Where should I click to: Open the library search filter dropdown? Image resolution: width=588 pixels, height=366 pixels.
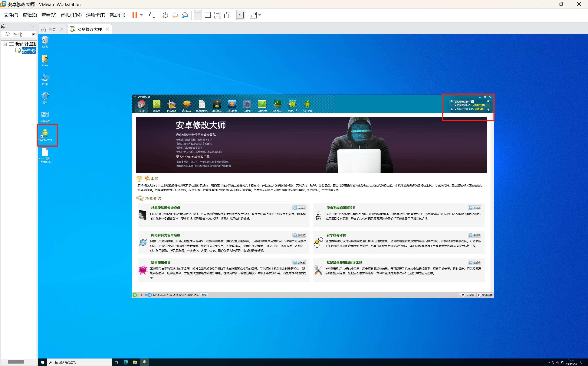[x=33, y=34]
